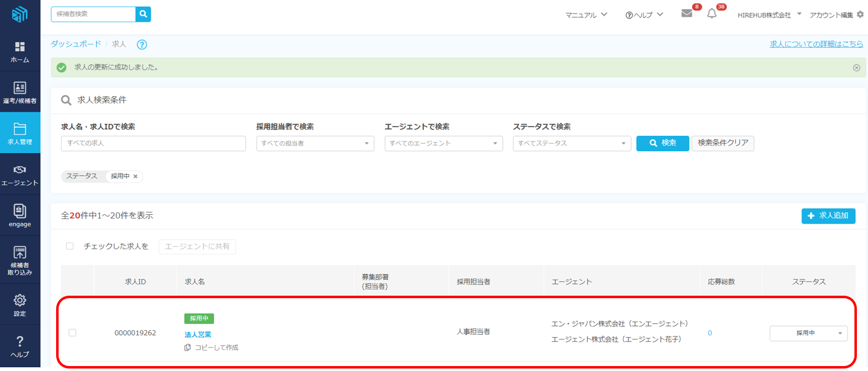Go to 選考/候補者 in sidebar

point(20,93)
